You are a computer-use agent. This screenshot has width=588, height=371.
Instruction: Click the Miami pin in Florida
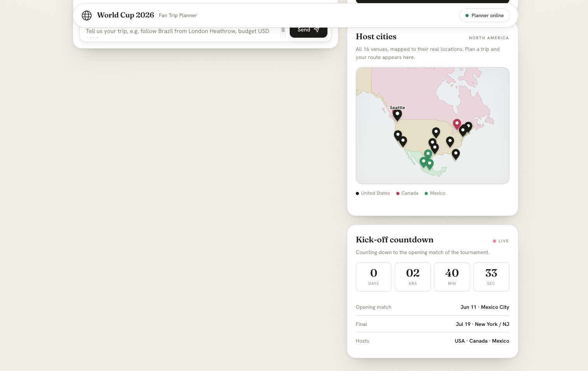click(x=456, y=155)
